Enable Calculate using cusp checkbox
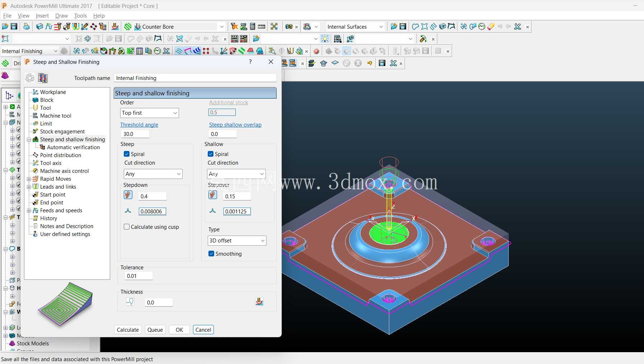 click(x=127, y=227)
